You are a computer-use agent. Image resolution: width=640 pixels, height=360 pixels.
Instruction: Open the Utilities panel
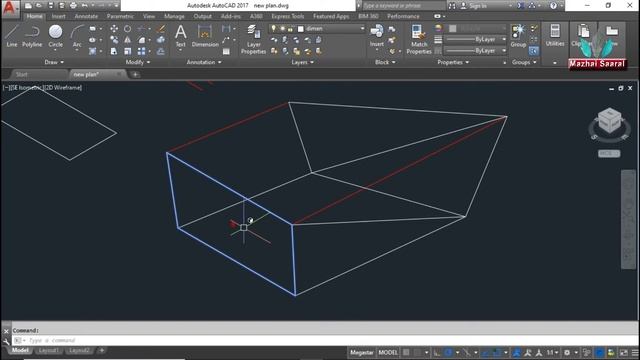[555, 35]
